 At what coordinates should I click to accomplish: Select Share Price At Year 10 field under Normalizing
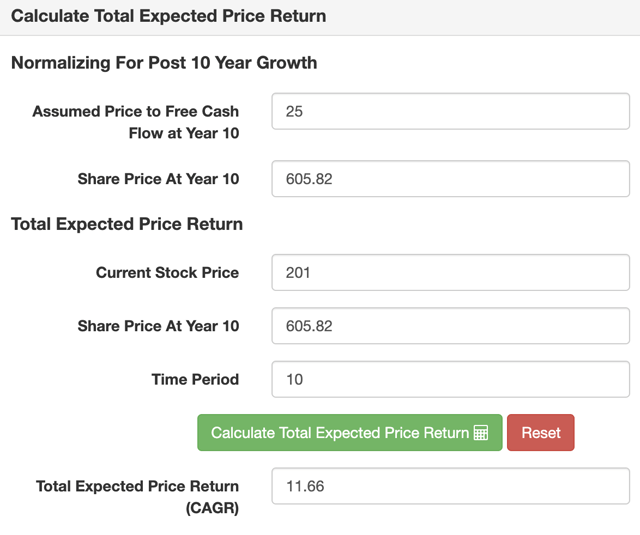451,179
